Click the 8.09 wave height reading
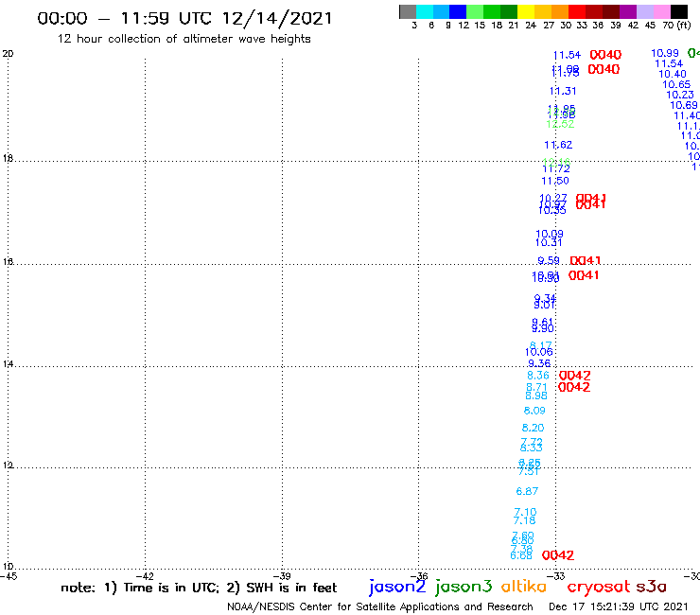 (534, 411)
